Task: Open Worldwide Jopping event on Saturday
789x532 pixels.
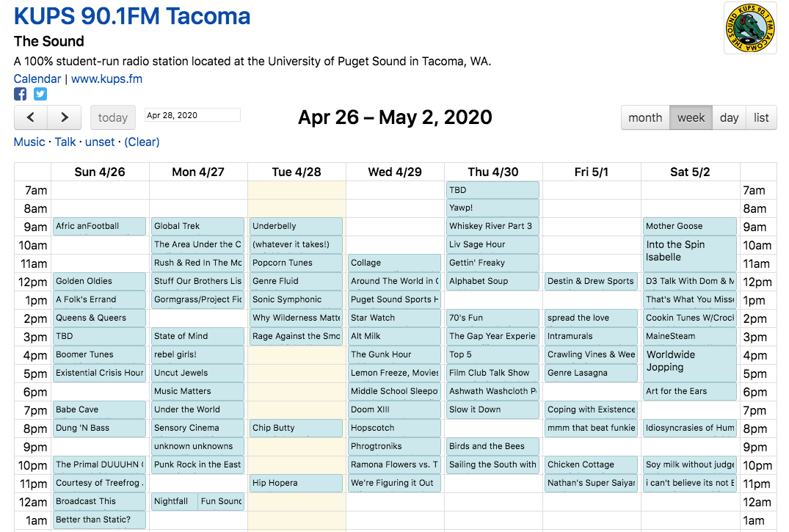Action: point(689,363)
